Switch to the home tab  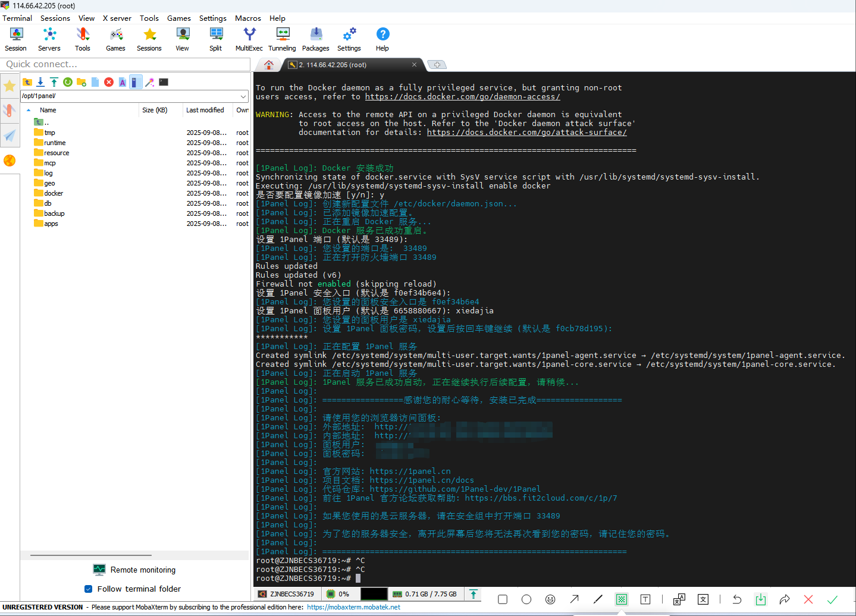point(269,65)
